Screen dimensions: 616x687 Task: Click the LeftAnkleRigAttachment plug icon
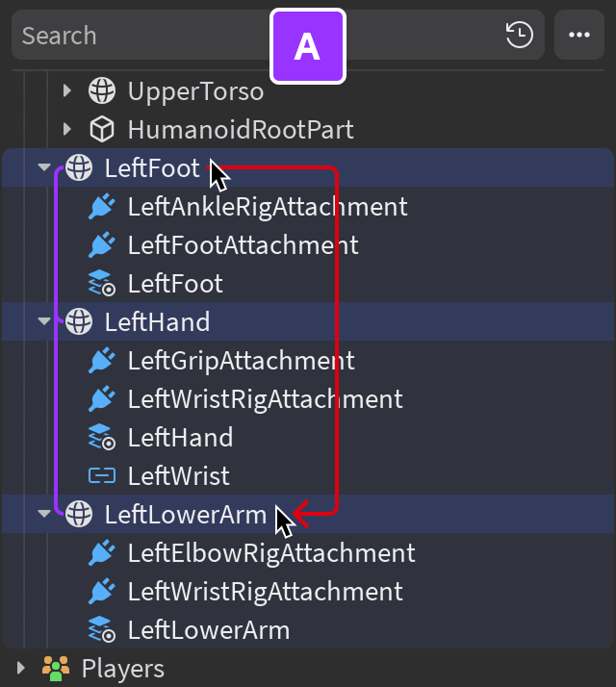(x=101, y=207)
